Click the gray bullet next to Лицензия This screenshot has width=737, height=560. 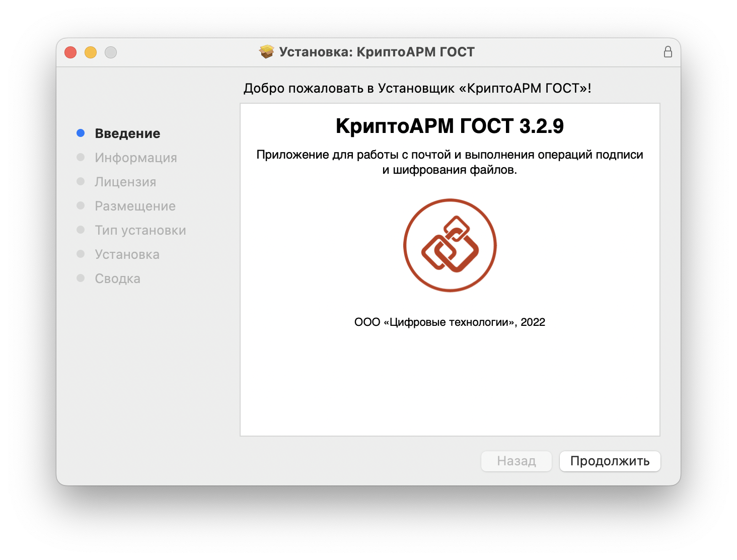click(81, 181)
